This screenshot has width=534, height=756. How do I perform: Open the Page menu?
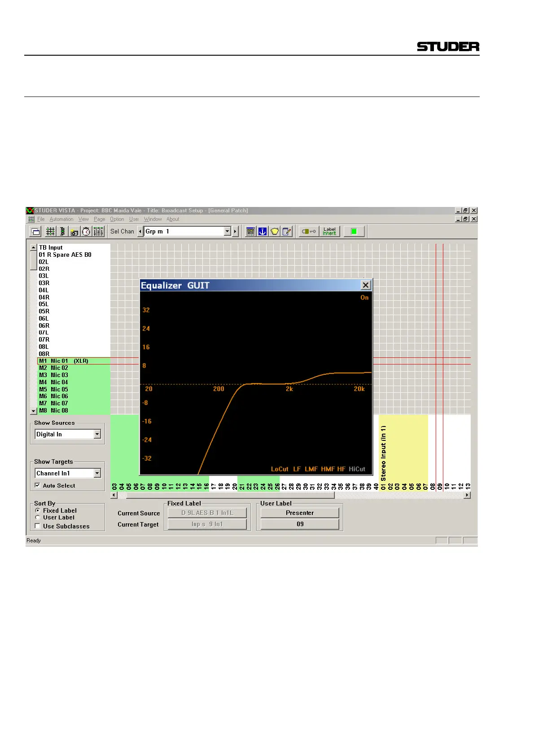click(x=100, y=219)
